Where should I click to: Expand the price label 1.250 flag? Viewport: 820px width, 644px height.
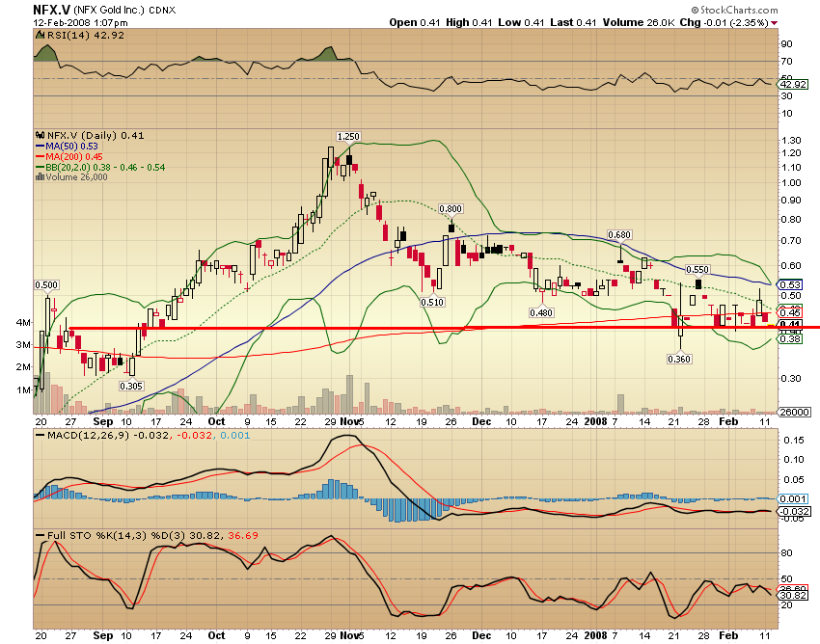coord(349,135)
